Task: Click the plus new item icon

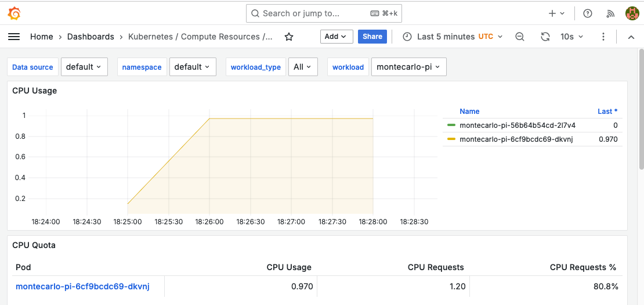Action: click(x=552, y=13)
